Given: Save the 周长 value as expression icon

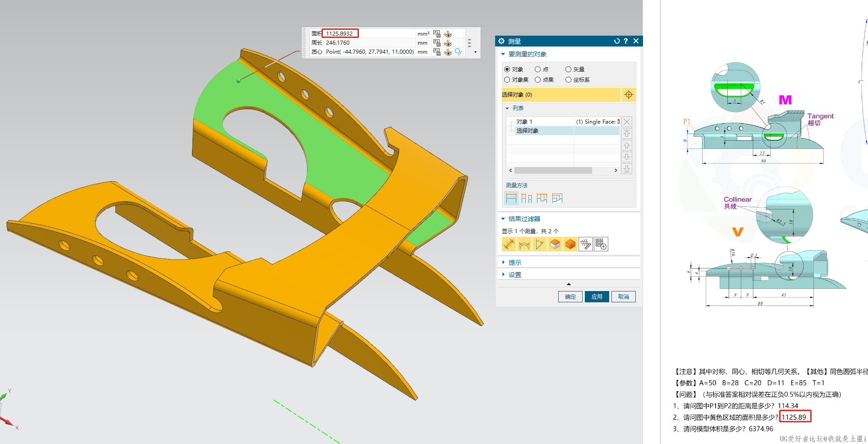Looking at the screenshot, I should coord(437,43).
